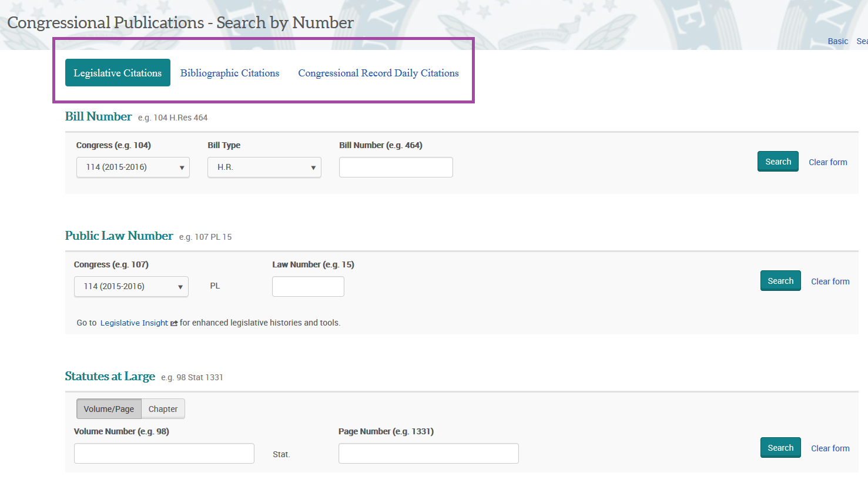
Task: Open Congress dropdown in Public Law section
Action: [x=131, y=287]
